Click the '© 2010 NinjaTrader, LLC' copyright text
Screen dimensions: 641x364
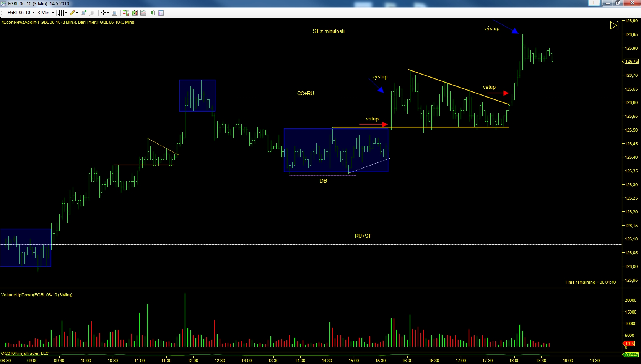25,353
